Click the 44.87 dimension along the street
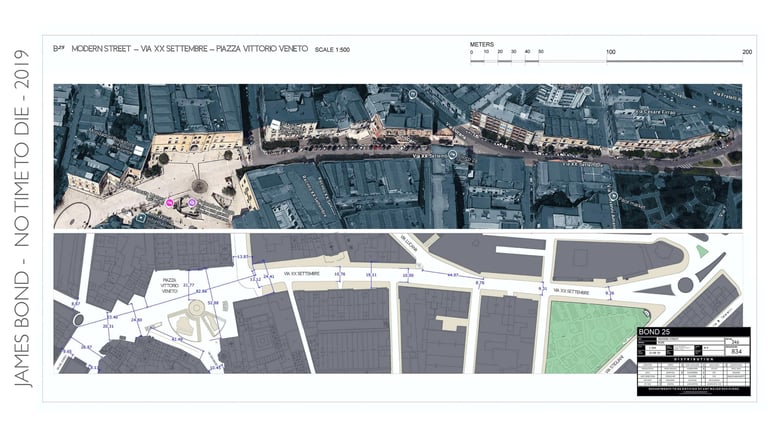This screenshot has height=436, width=768. point(453,275)
